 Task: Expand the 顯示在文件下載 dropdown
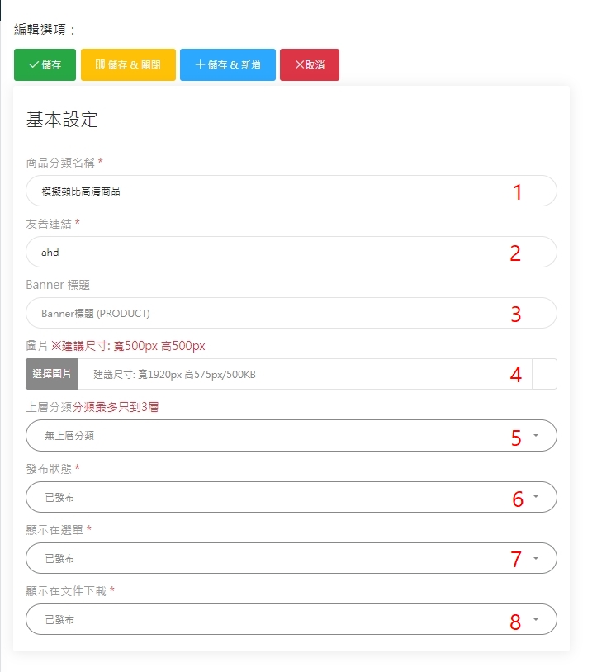291,619
